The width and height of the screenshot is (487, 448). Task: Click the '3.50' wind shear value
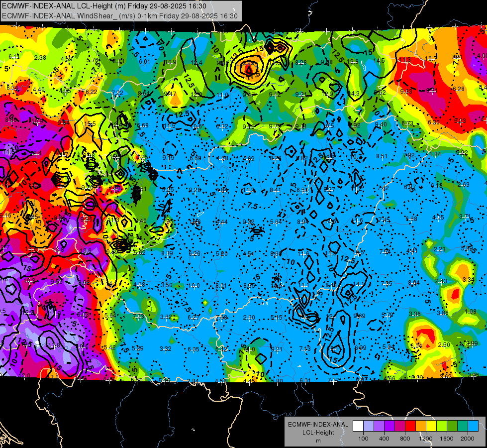(167, 285)
